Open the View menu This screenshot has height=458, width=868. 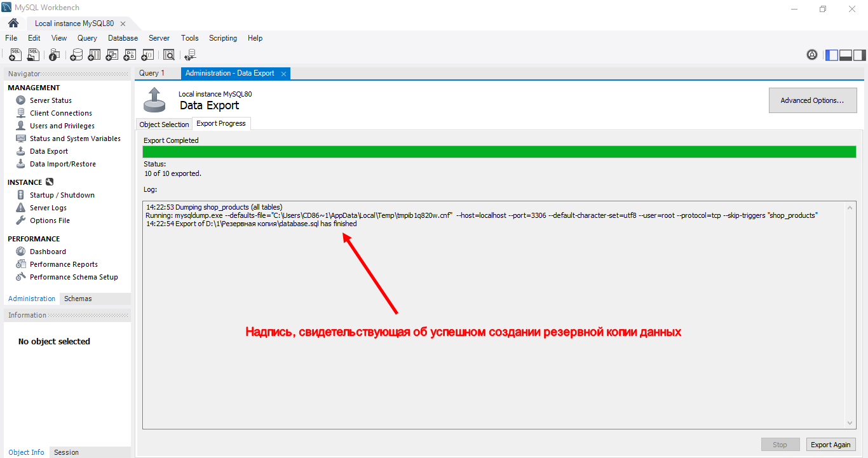click(x=59, y=38)
